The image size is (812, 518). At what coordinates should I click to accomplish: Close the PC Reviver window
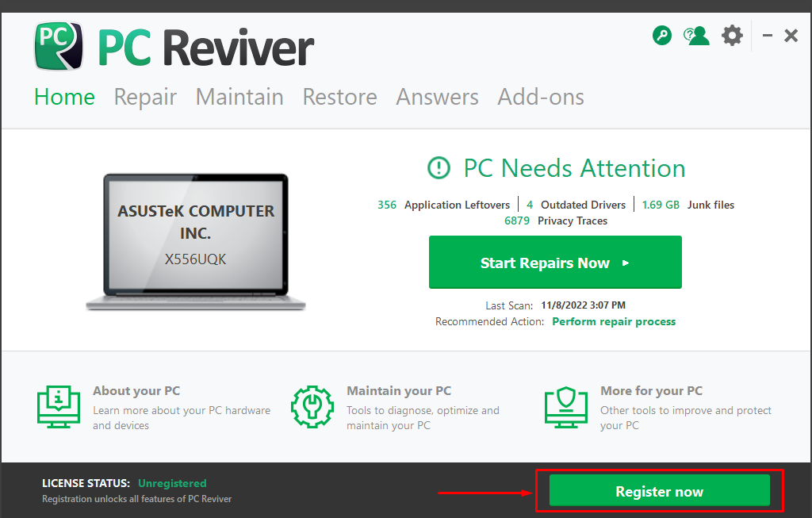coord(791,36)
